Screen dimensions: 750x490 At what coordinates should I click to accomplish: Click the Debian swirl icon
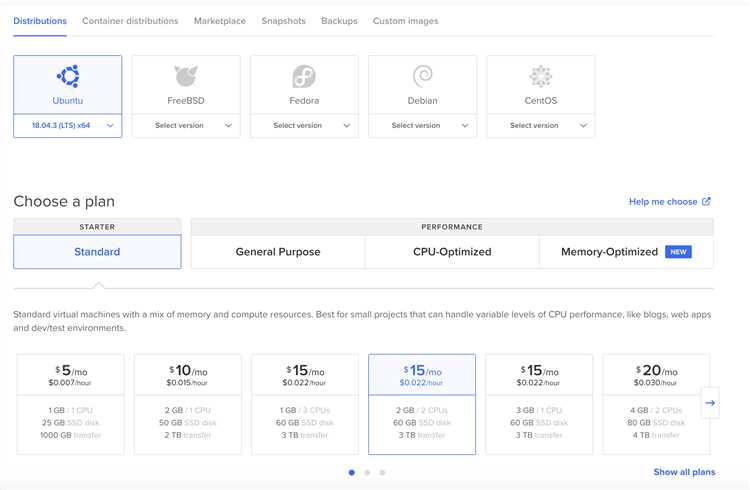click(x=422, y=76)
